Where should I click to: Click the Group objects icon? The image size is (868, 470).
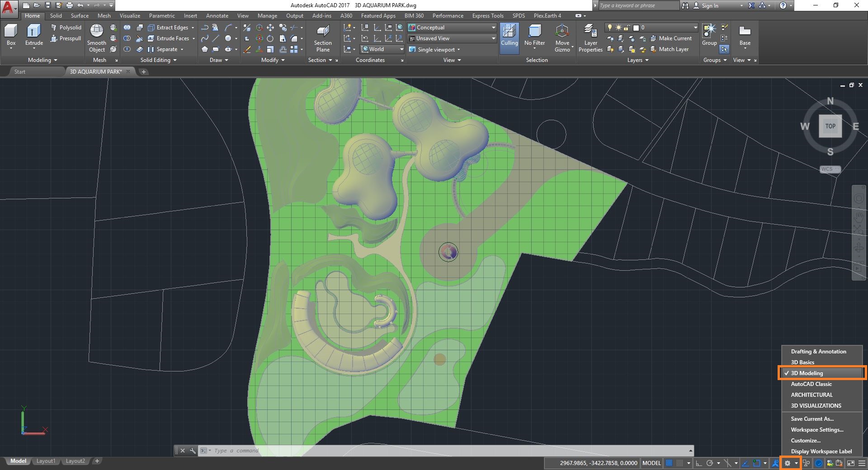coord(709,35)
